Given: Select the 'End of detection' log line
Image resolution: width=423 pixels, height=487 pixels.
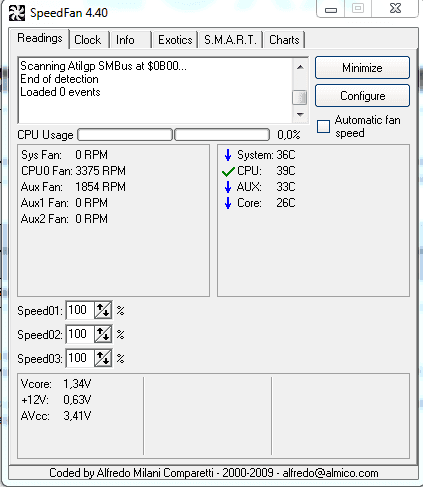Looking at the screenshot, I should tap(59, 79).
